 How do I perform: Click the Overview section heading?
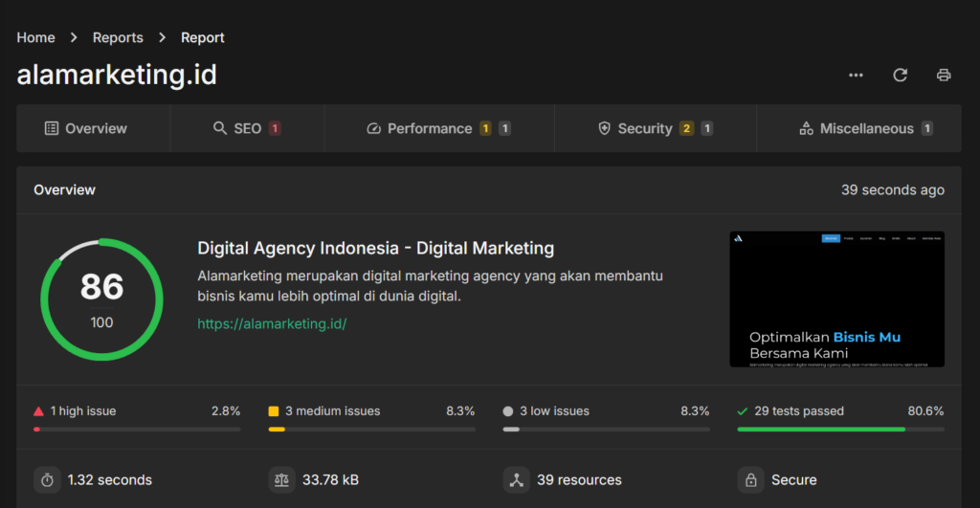pyautogui.click(x=64, y=190)
